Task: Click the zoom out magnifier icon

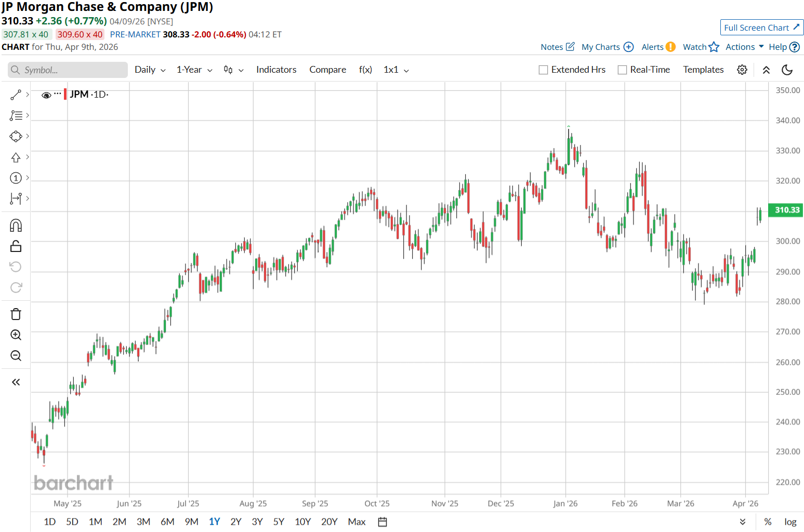Action: [16, 356]
